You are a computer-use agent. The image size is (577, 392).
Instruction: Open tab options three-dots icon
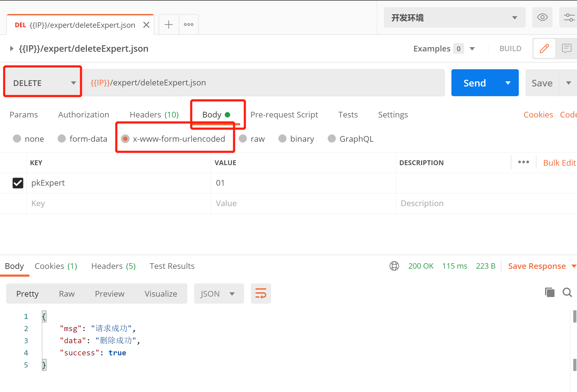tap(189, 25)
